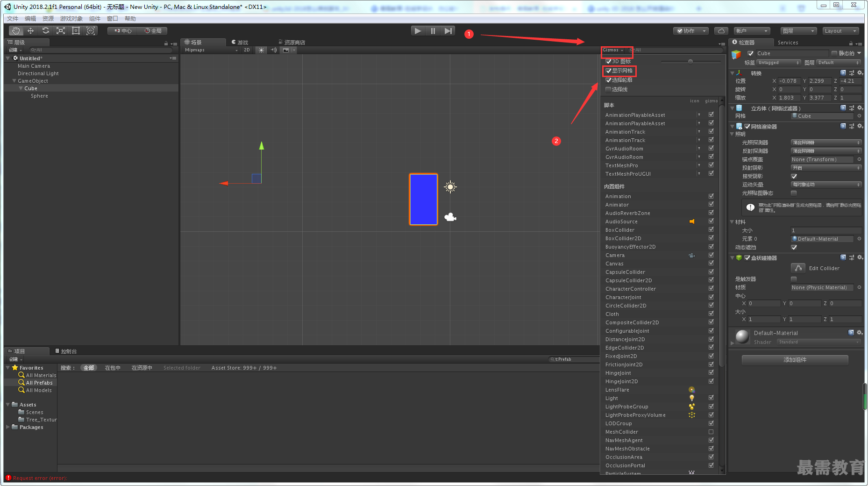
Task: Switch to the Game tab
Action: click(240, 43)
